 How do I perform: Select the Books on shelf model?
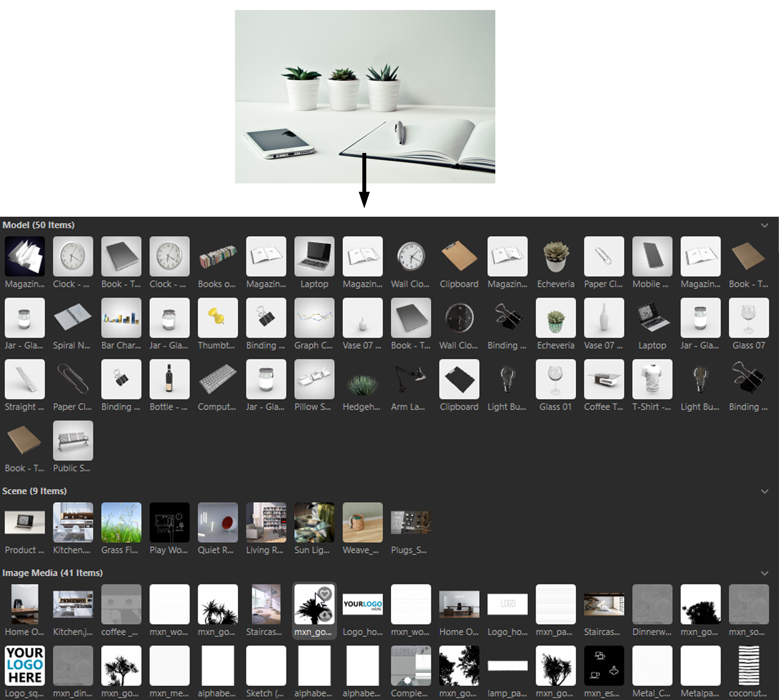pos(217,256)
